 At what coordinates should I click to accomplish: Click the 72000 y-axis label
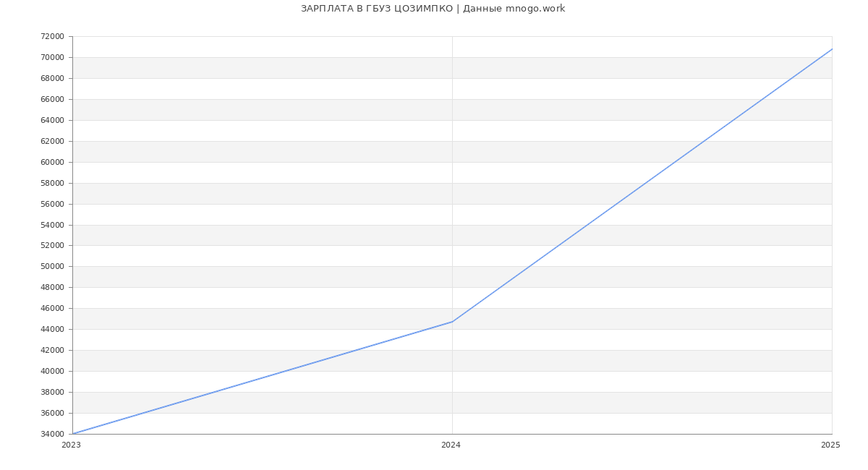53,37
